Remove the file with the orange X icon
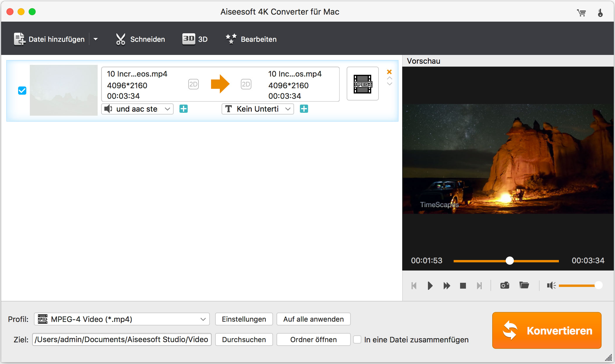This screenshot has width=615, height=364. click(x=389, y=72)
